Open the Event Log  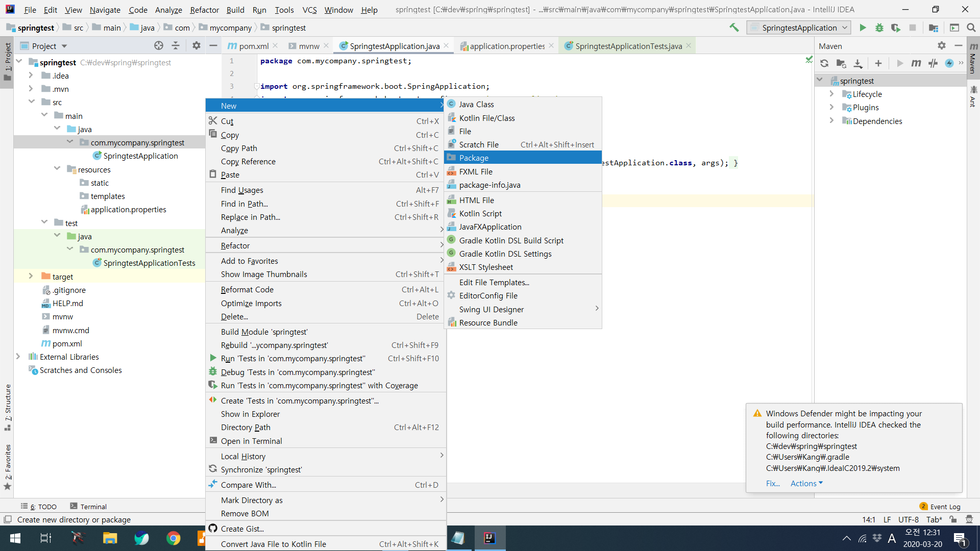940,507
